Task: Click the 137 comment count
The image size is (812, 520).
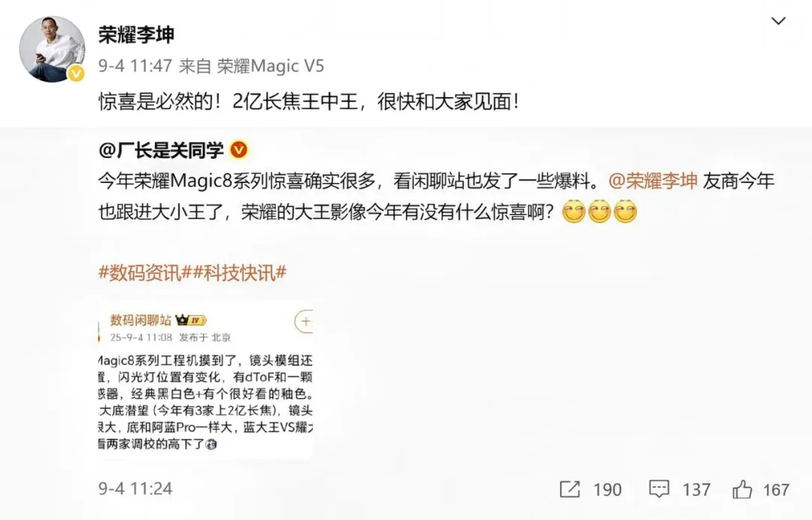Action: (x=696, y=489)
